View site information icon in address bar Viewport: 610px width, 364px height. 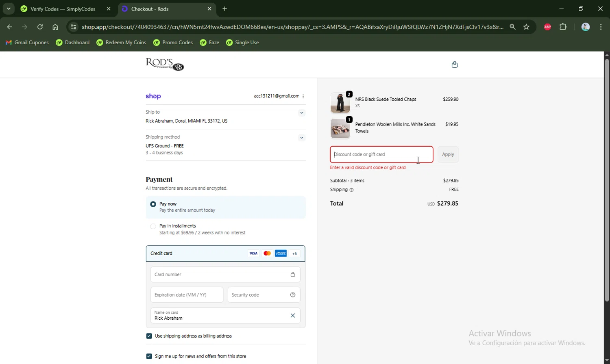pos(73,27)
